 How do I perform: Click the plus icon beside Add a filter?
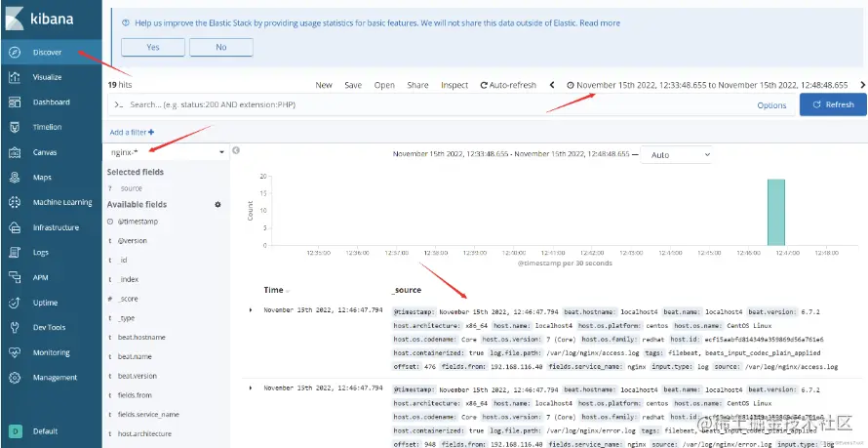(x=151, y=133)
